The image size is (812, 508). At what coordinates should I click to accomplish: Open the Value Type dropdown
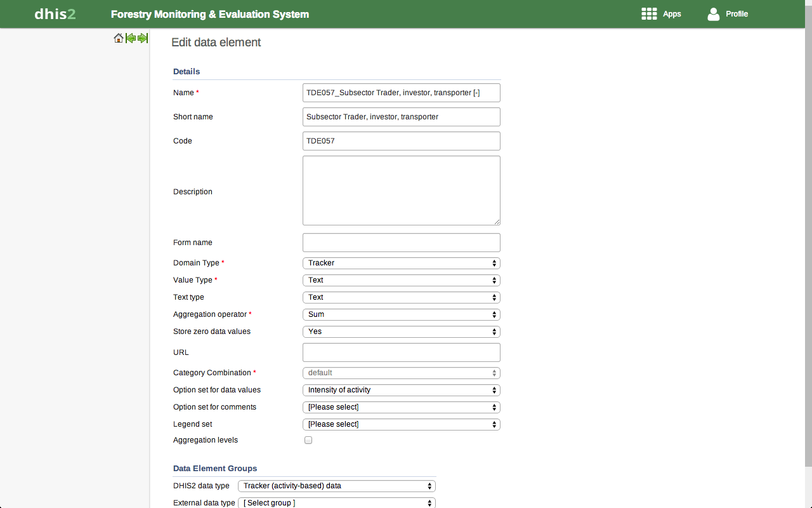point(401,280)
